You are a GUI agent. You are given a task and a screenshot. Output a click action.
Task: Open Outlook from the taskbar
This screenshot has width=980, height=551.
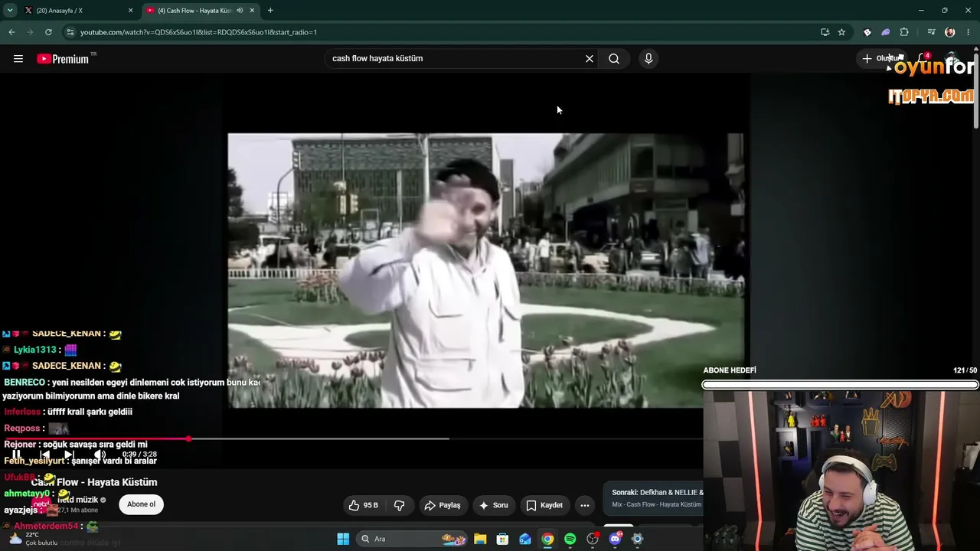[x=525, y=539]
